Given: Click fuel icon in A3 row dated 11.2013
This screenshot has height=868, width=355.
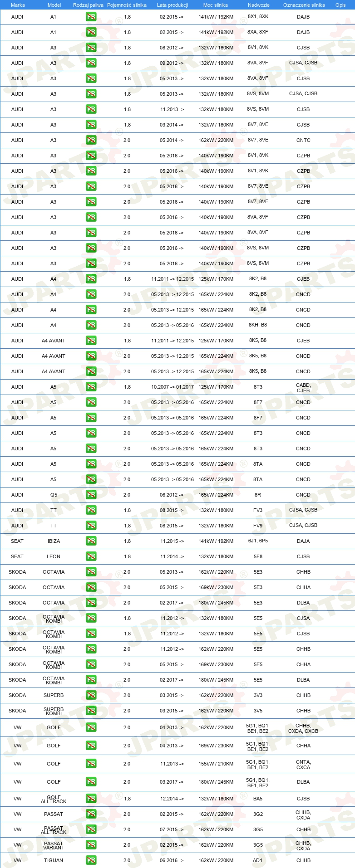Looking at the screenshot, I should tap(91, 109).
